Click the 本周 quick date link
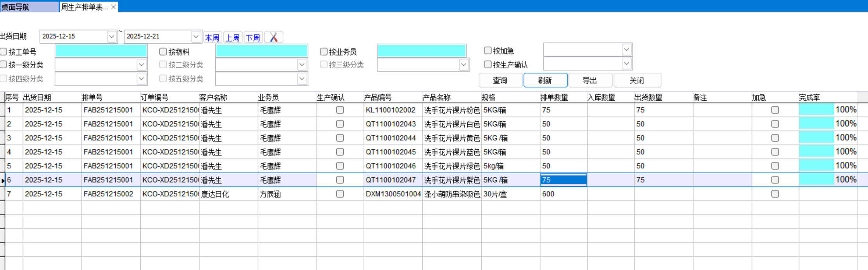 point(212,38)
